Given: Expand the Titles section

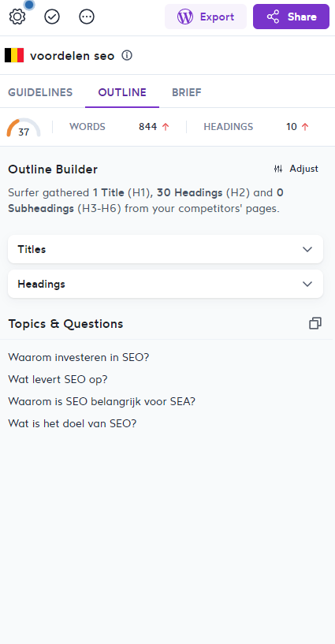Looking at the screenshot, I should pyautogui.click(x=166, y=249).
